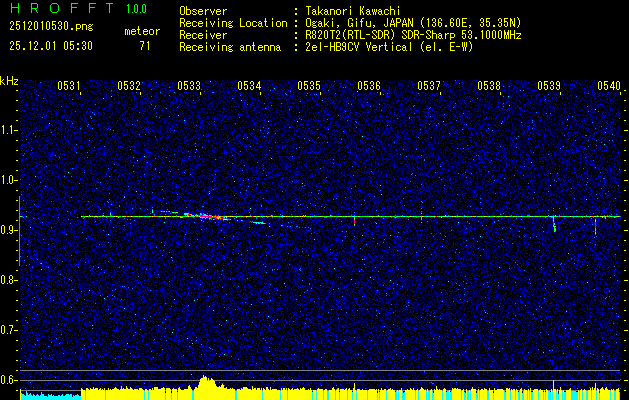629x400 pixels.
Task: Click the 0539 time marker
Action: pos(549,85)
